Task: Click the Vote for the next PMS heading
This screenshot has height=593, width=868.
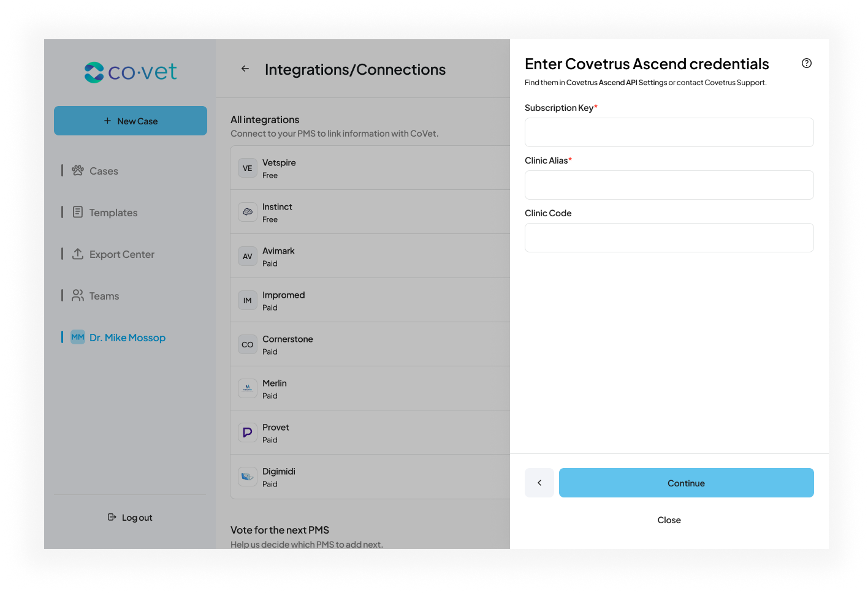Action: (280, 530)
